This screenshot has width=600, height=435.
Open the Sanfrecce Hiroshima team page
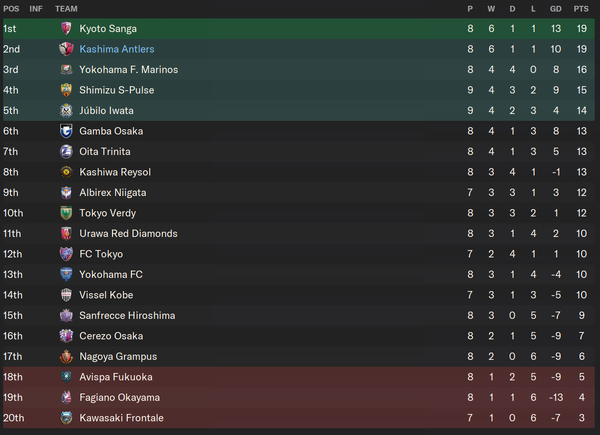pos(127,316)
